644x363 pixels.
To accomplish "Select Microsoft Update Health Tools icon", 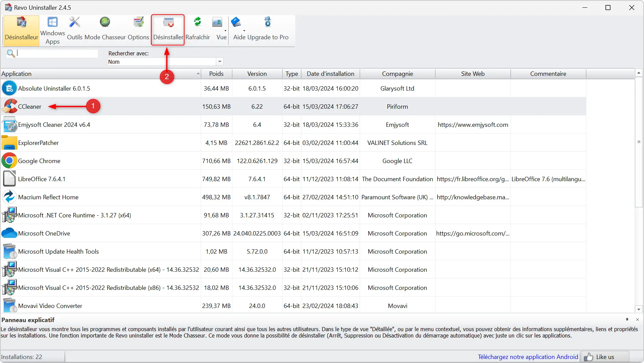I will pos(9,251).
